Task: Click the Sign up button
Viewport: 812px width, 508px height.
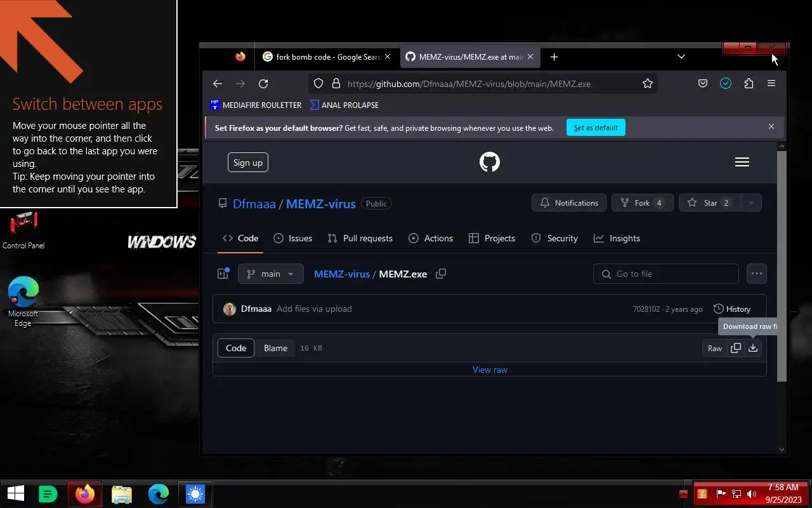Action: coord(248,163)
